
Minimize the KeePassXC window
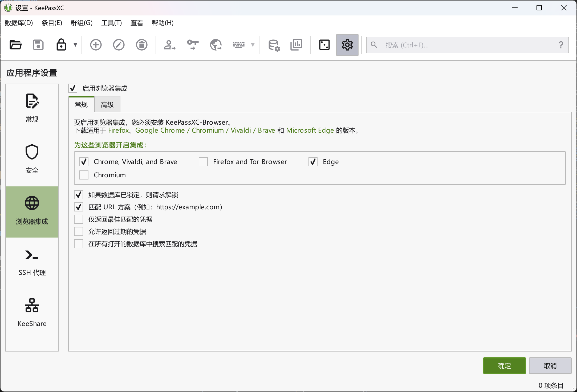click(515, 8)
